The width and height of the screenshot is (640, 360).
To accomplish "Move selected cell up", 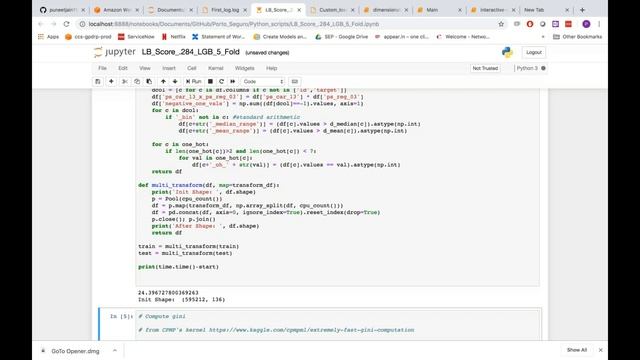I will click(163, 82).
